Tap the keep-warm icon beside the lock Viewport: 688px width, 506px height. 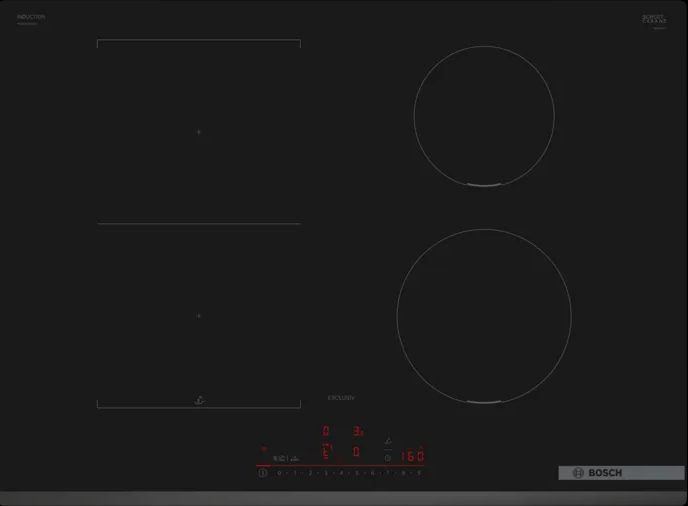tap(295, 457)
